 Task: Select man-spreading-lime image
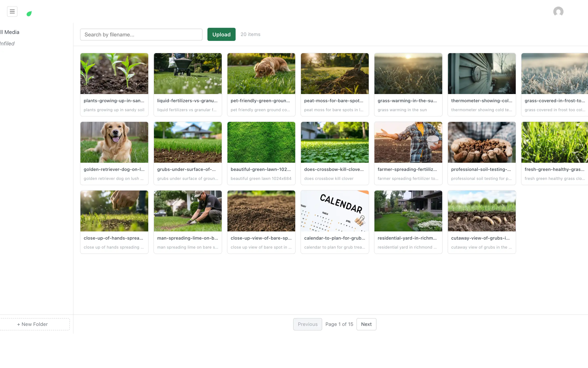click(x=188, y=211)
